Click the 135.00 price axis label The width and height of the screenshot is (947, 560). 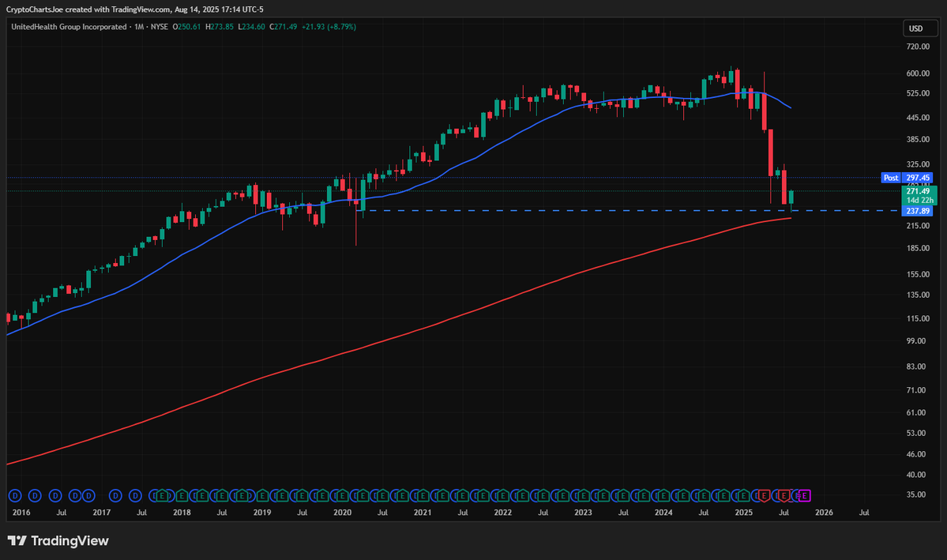pyautogui.click(x=918, y=295)
